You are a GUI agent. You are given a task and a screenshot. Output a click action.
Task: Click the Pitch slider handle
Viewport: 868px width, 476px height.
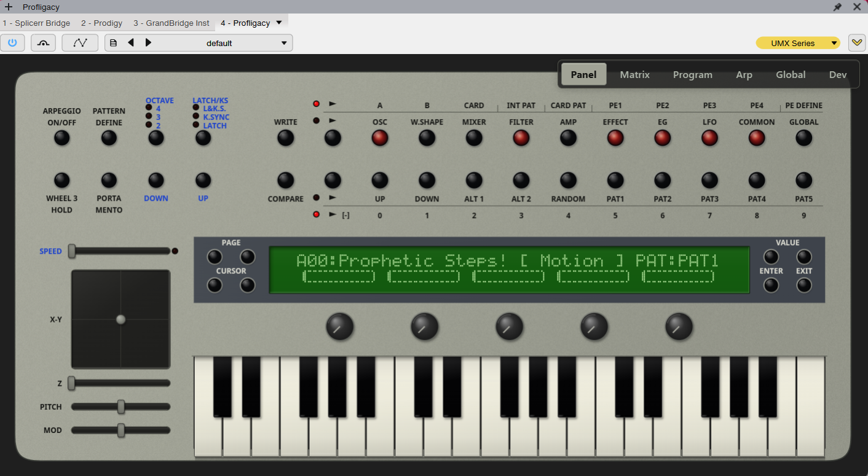pos(121,407)
